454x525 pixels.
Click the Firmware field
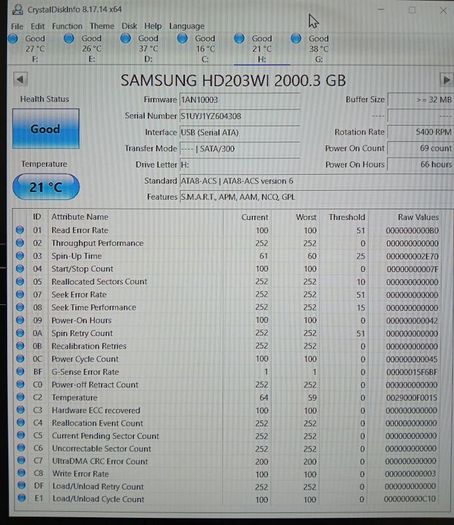coord(239,100)
